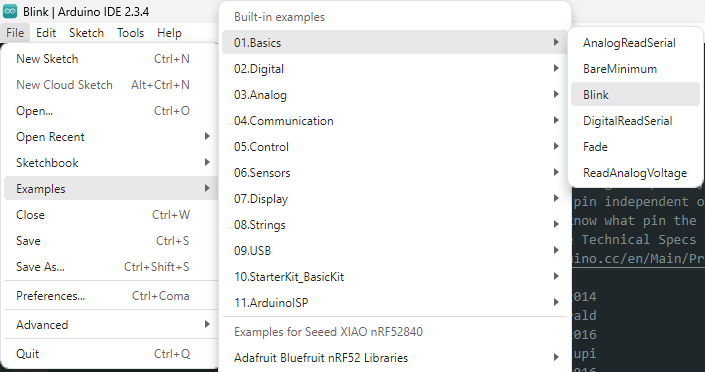Expand the Examples submenu
Image resolution: width=705 pixels, height=372 pixels.
(111, 189)
